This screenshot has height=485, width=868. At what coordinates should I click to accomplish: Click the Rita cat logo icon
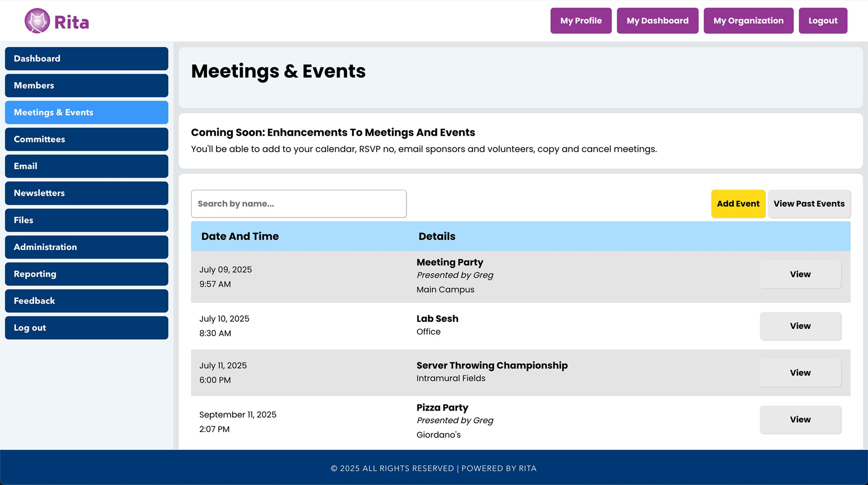[37, 21]
